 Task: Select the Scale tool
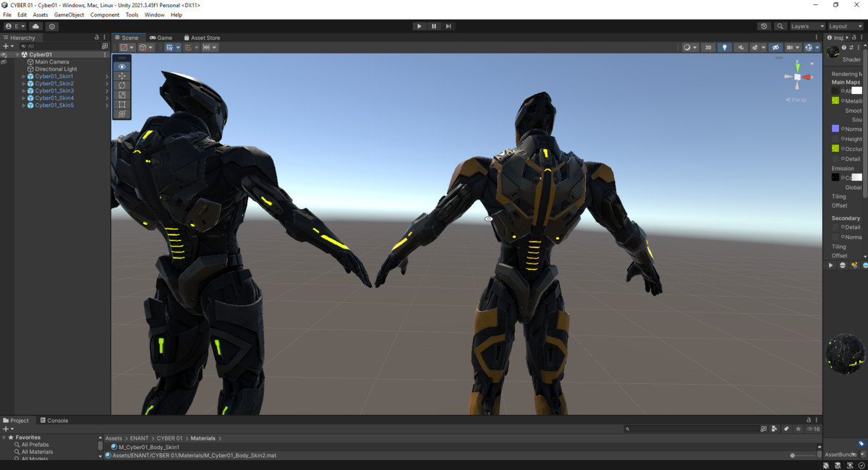coord(122,94)
